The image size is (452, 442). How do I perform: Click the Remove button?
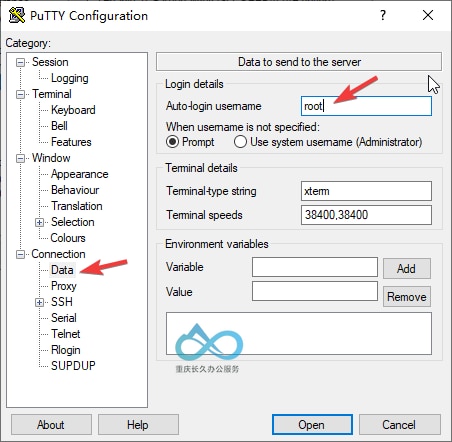[407, 297]
